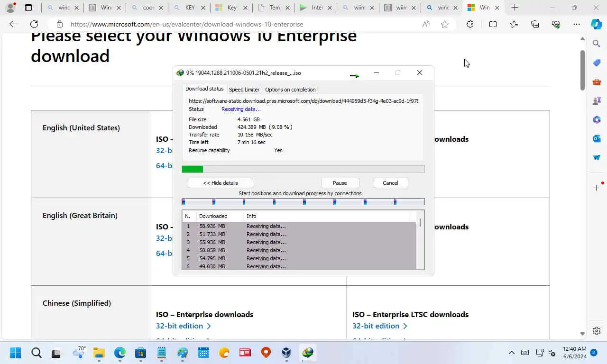Open the browser Extensions menu
607x364 pixels.
pos(470,24)
